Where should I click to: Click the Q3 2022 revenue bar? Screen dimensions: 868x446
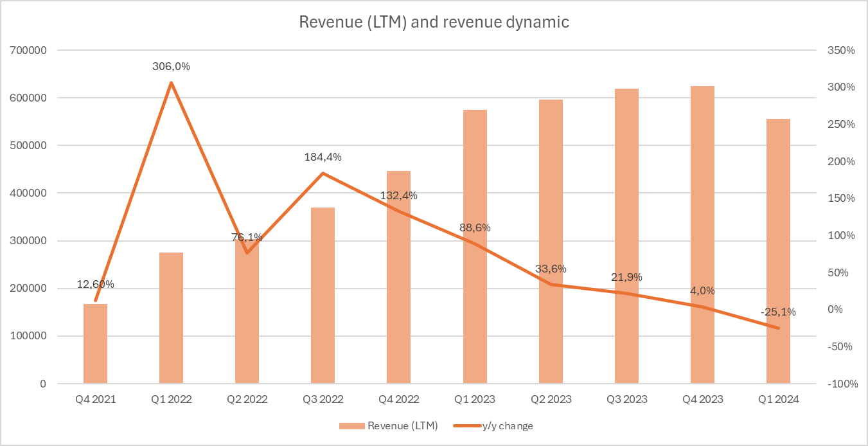323,296
